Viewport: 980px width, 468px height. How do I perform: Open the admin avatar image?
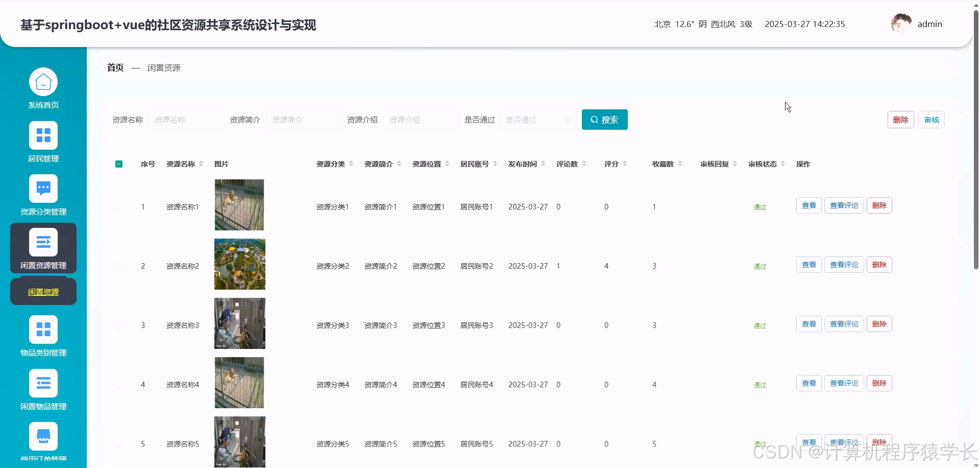tap(901, 23)
